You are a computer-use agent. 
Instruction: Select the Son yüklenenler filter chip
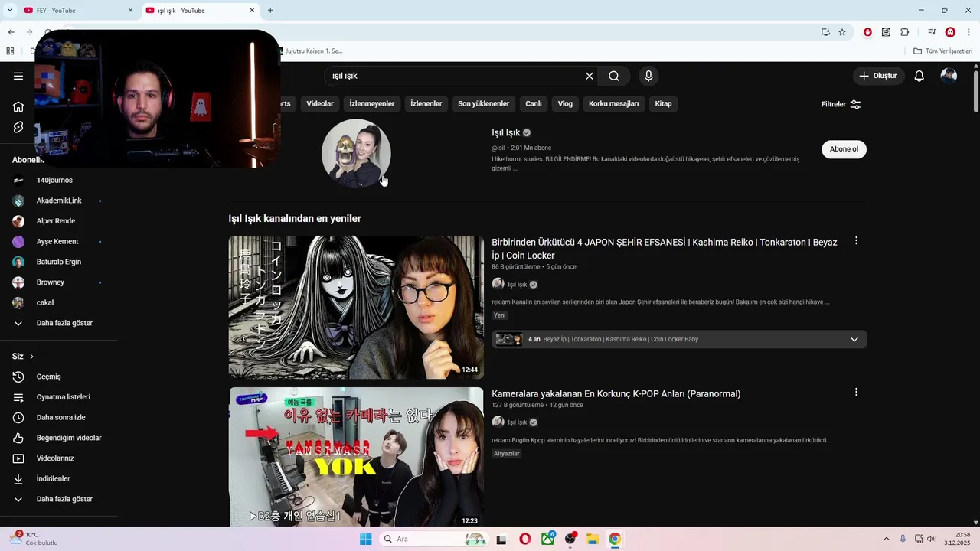pos(484,103)
